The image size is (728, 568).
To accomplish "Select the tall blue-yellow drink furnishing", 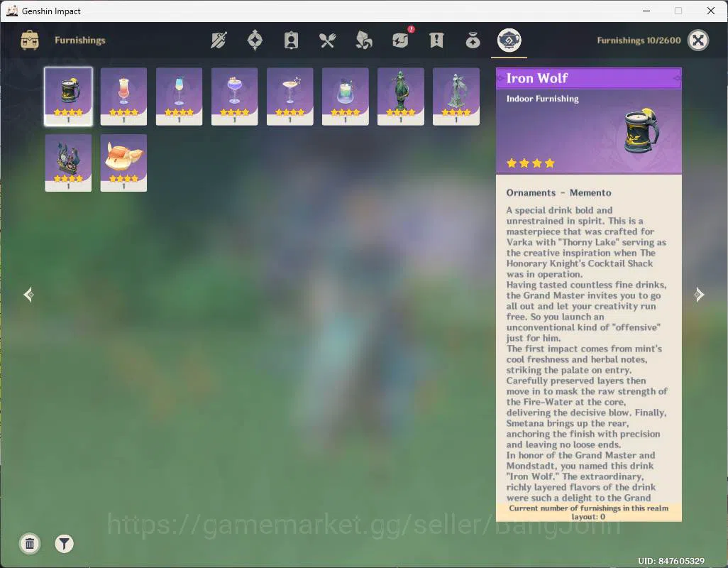I will (x=180, y=97).
